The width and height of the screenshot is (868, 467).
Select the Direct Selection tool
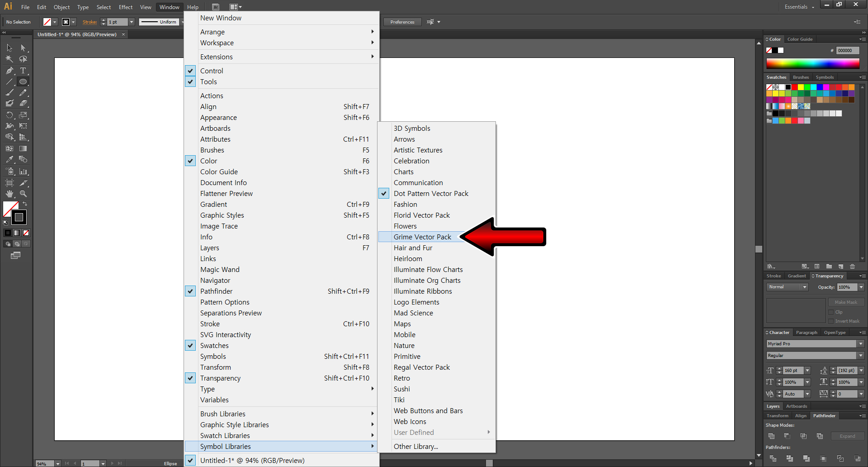tap(23, 48)
